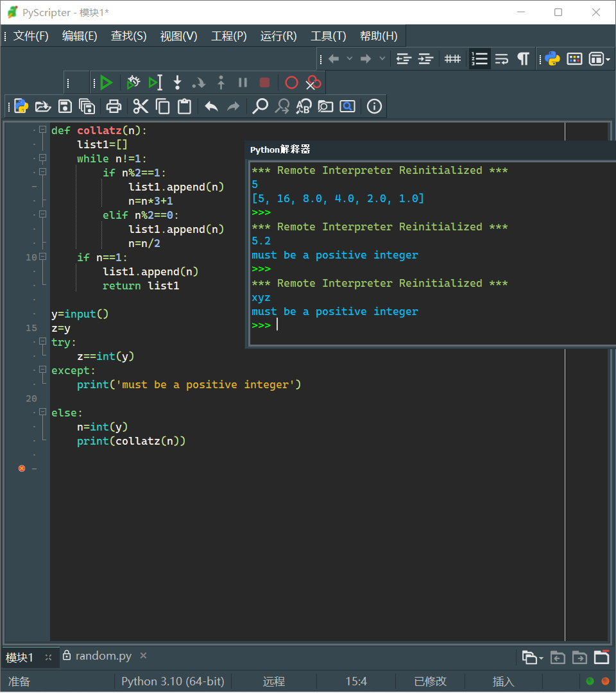Start the debugger with the bug icon
Screen dimensions: 616x693
[x=133, y=83]
